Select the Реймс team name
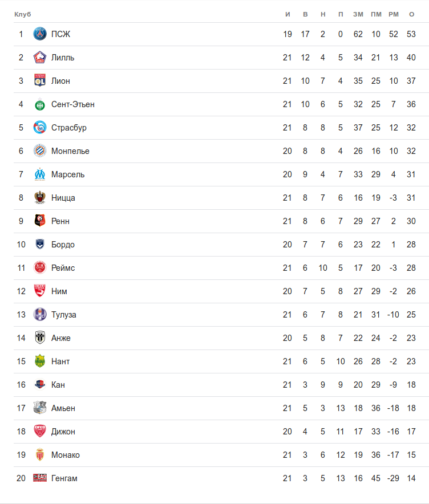Viewport: 429px width, 504px height. click(x=63, y=268)
